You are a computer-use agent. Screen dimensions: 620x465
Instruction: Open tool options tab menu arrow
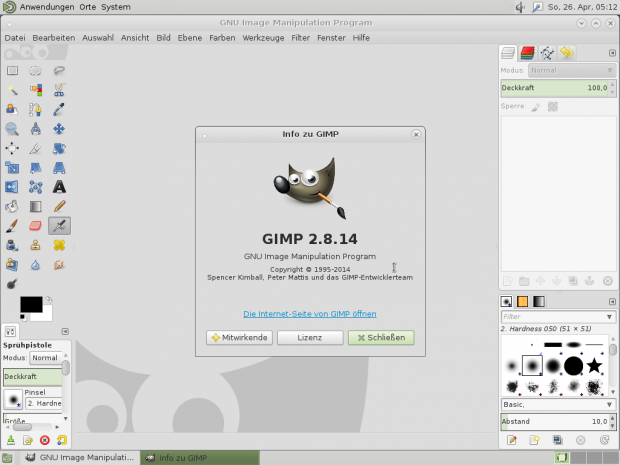(65, 331)
